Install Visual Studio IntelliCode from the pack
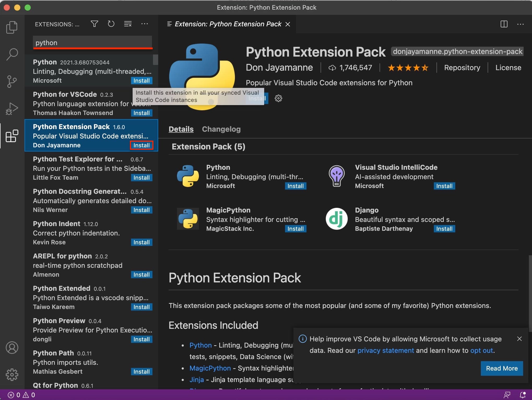The width and height of the screenshot is (532, 400). pos(444,186)
